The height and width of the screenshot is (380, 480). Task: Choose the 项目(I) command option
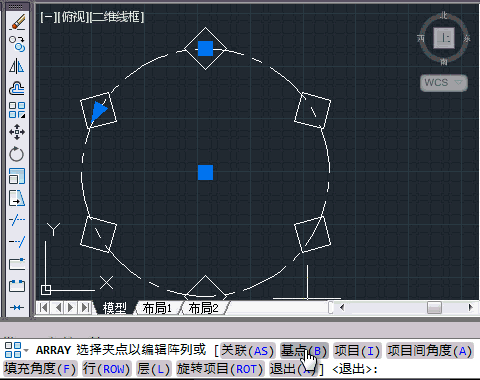pyautogui.click(x=357, y=351)
